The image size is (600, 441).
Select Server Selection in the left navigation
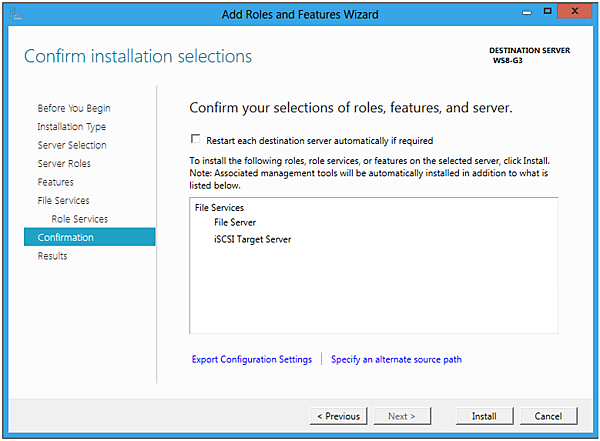(71, 145)
